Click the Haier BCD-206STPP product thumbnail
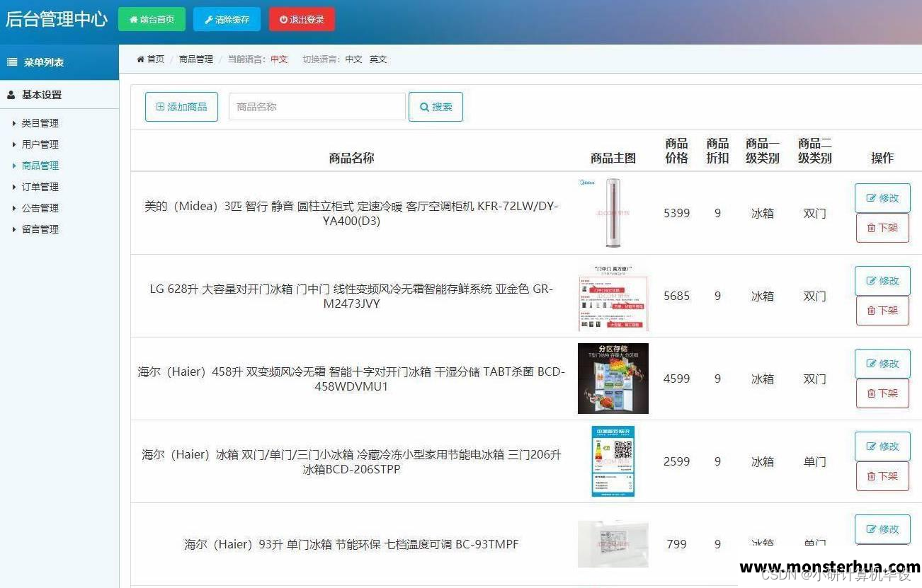The height and width of the screenshot is (588, 922). click(613, 461)
